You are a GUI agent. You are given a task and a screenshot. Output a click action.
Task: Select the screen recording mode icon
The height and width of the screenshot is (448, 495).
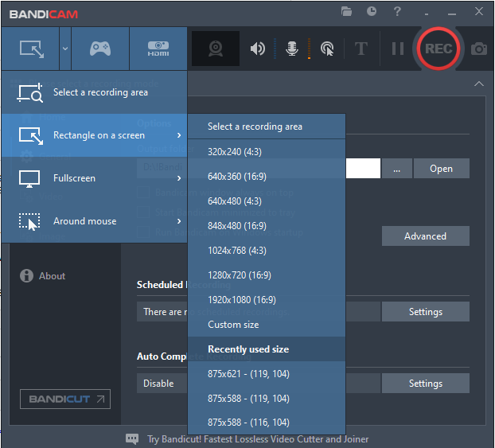[x=32, y=49]
